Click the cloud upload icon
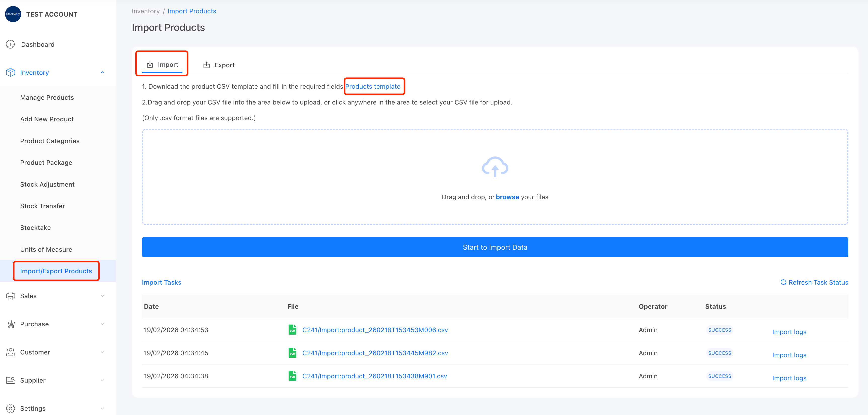This screenshot has height=415, width=868. 495,167
